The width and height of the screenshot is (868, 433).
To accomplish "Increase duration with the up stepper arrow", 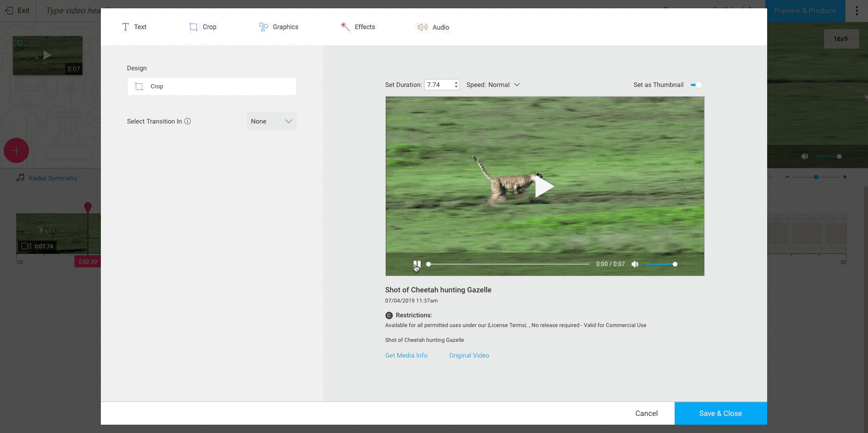I will (456, 82).
